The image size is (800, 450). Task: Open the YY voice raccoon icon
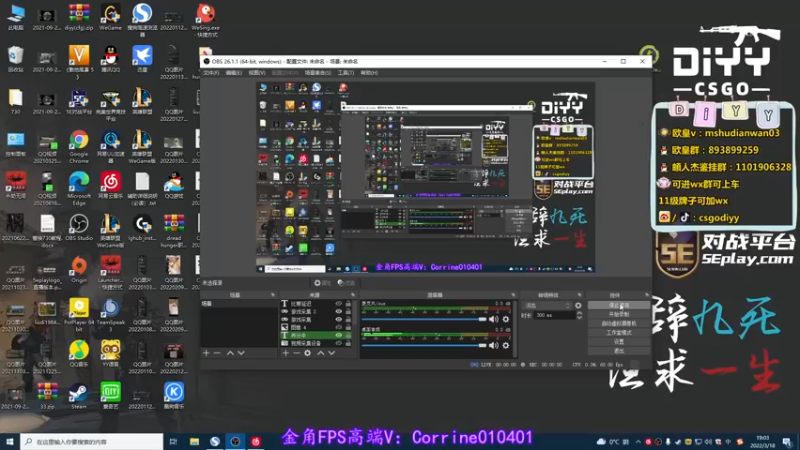click(x=110, y=354)
